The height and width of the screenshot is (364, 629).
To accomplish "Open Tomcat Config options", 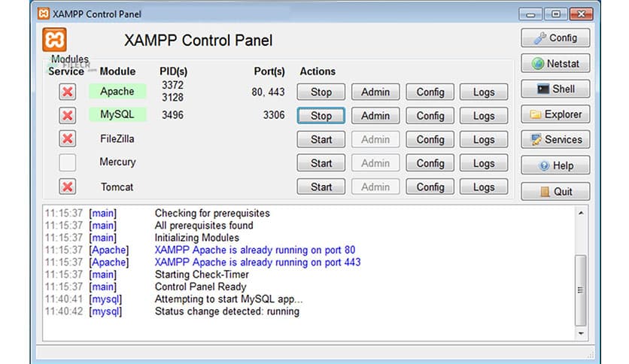I will point(430,187).
